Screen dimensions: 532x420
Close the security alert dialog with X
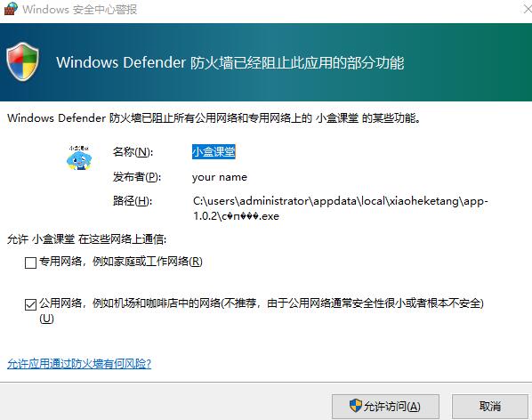528,9
